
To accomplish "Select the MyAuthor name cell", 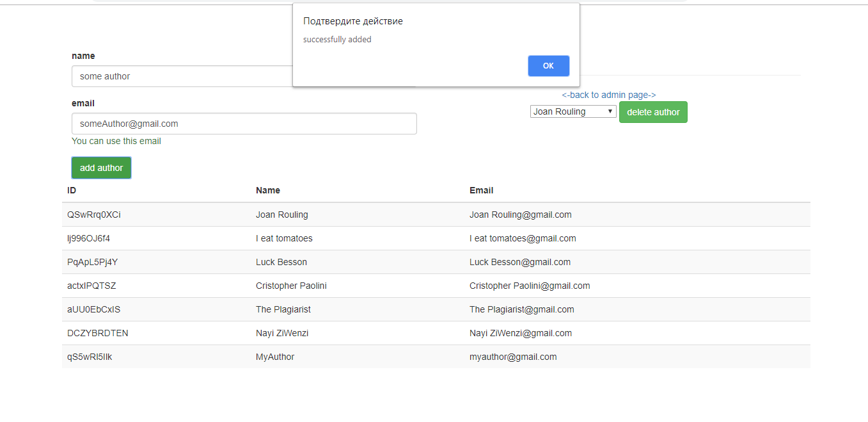I will [x=275, y=357].
